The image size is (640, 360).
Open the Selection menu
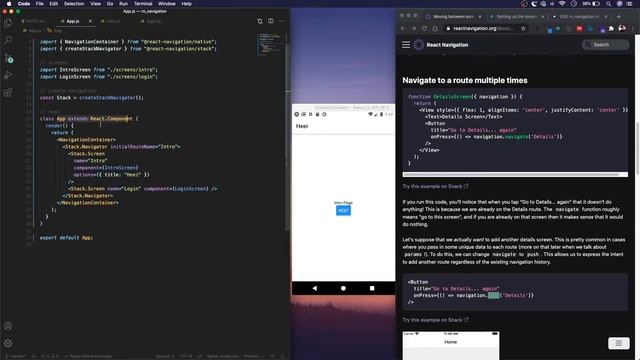click(74, 4)
